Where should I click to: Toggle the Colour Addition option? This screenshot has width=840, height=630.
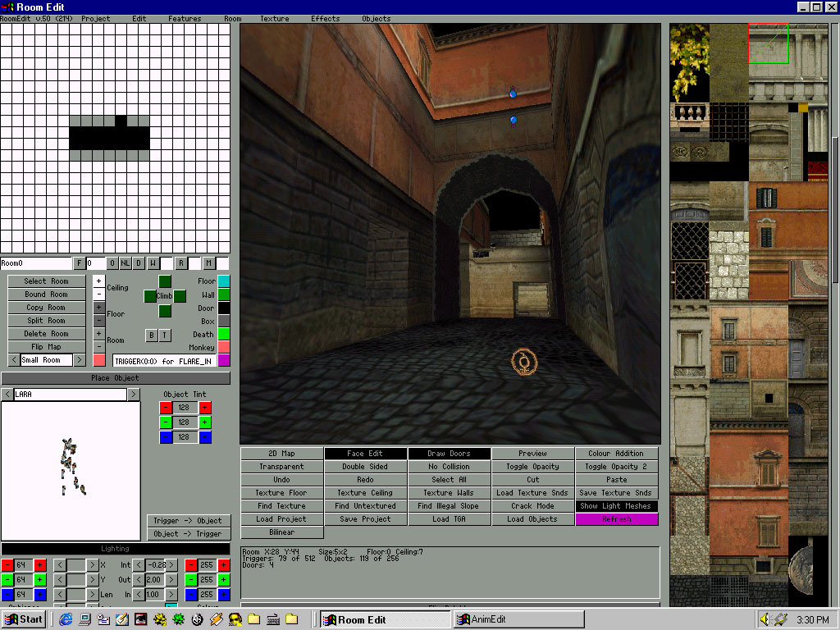coord(616,454)
